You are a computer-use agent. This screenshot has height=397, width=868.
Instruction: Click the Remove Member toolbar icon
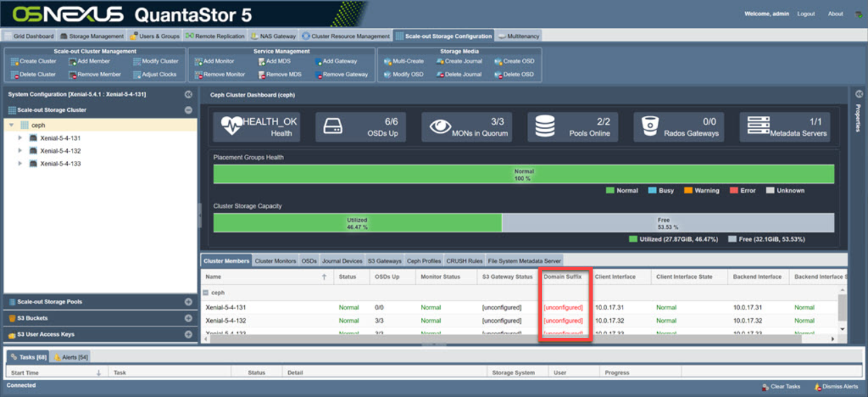[x=72, y=75]
